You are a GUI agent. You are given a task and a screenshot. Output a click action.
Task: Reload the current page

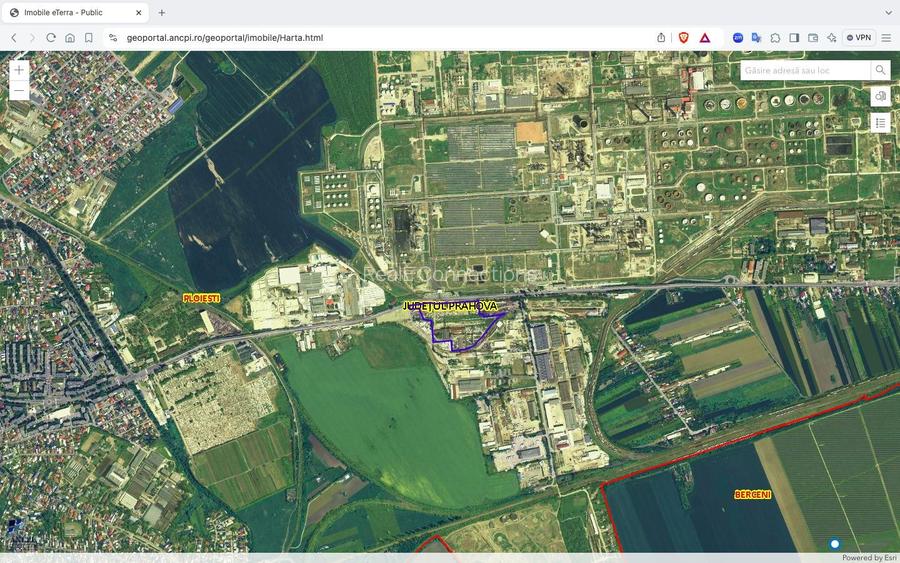(x=51, y=37)
